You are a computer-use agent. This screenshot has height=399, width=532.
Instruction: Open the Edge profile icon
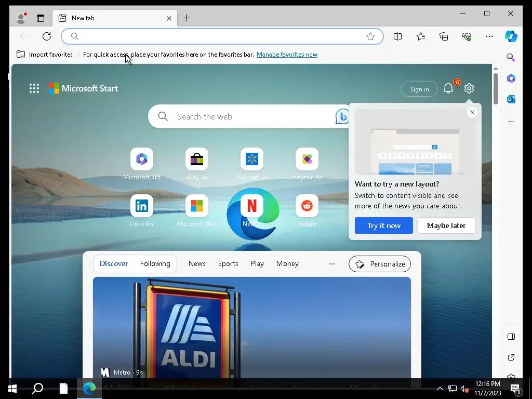(x=21, y=18)
